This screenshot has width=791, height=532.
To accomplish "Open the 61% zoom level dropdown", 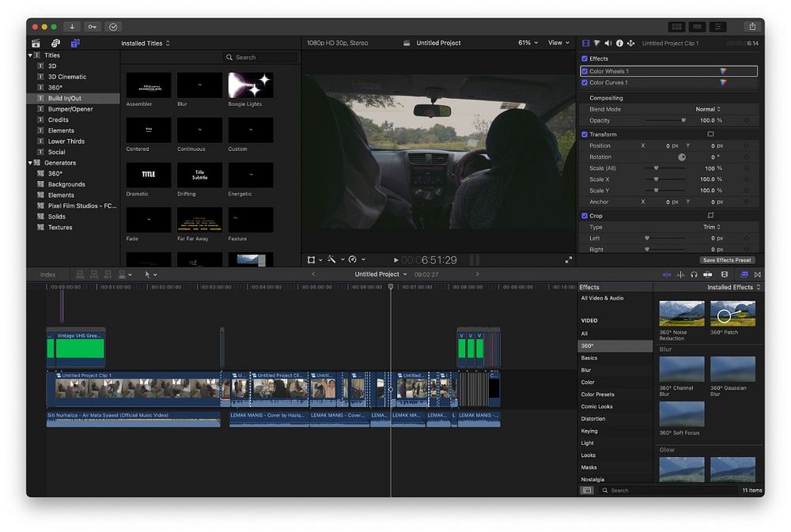I will [x=528, y=43].
